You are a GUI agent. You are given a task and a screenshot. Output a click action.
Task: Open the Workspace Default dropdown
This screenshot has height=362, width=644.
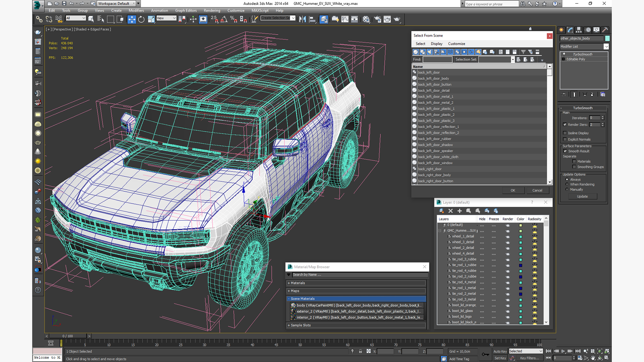[x=117, y=3]
